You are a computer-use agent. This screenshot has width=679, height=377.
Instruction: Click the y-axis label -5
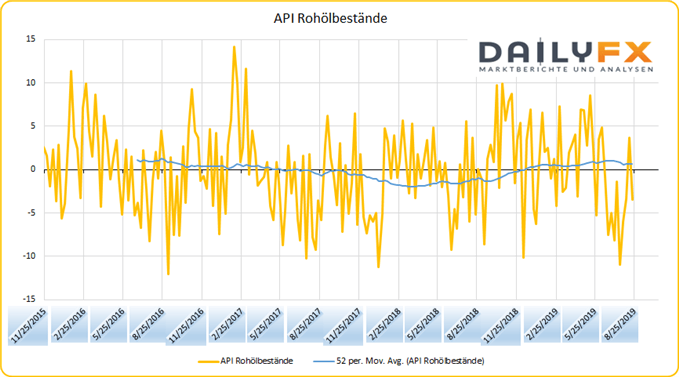31,213
